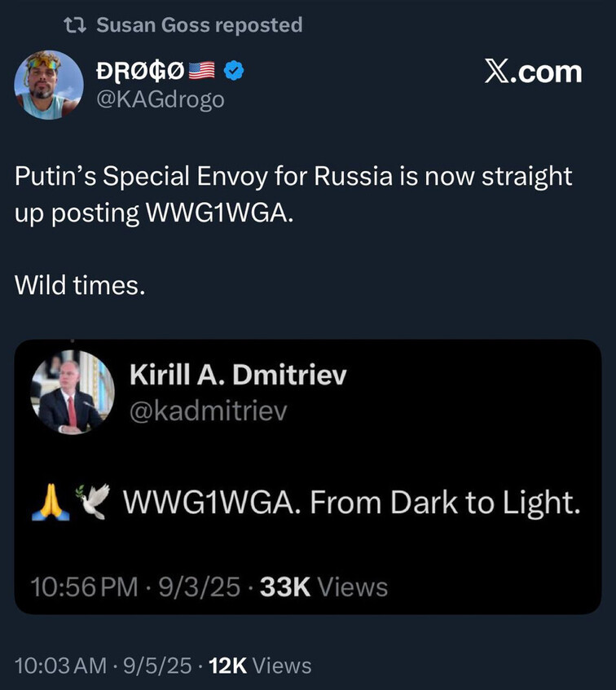This screenshot has width=616, height=690.
Task: Click DROGO's profile avatar
Action: [49, 86]
